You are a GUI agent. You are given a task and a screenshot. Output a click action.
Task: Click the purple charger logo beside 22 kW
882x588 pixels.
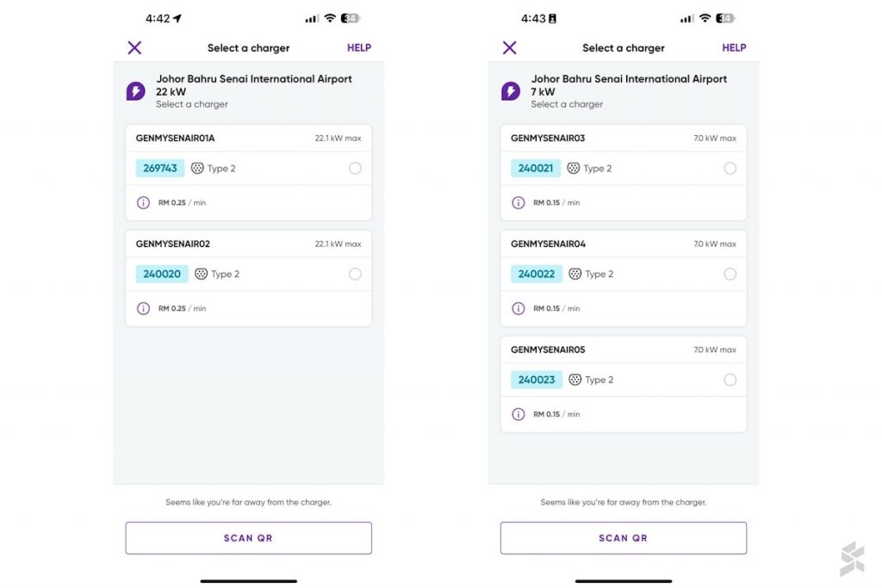(136, 91)
